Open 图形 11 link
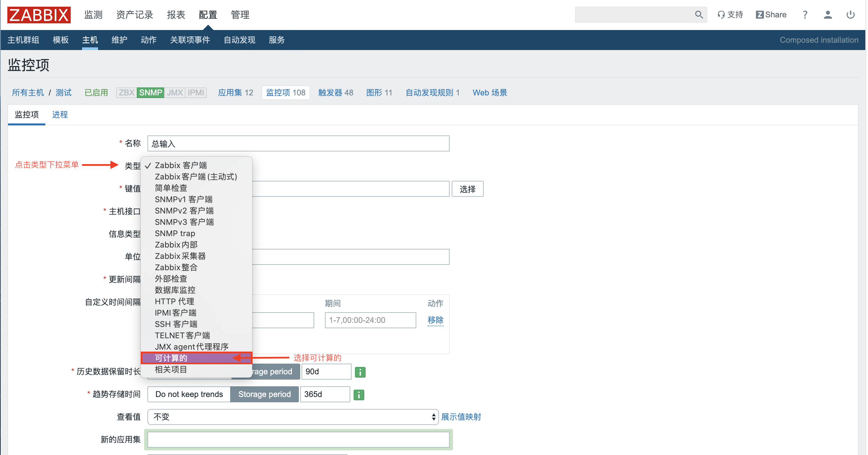Viewport: 868px width, 455px height. pos(379,93)
